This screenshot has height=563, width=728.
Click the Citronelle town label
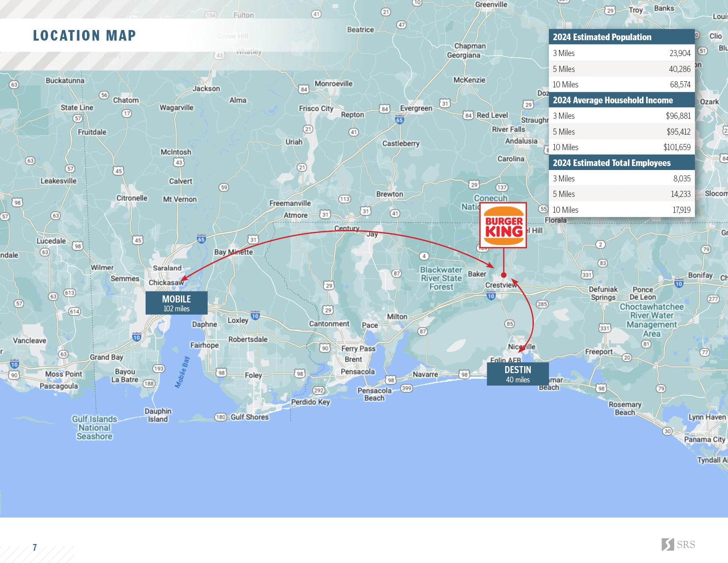pos(132,198)
